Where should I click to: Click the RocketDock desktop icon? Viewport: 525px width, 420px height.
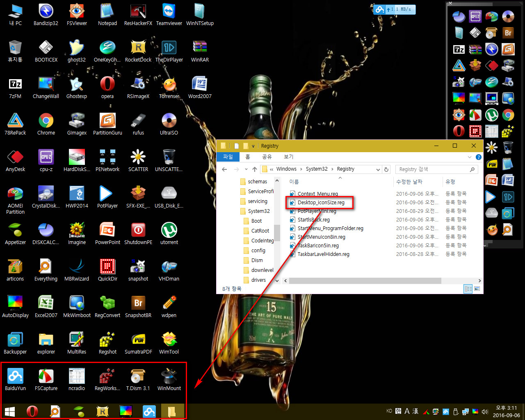coord(138,51)
